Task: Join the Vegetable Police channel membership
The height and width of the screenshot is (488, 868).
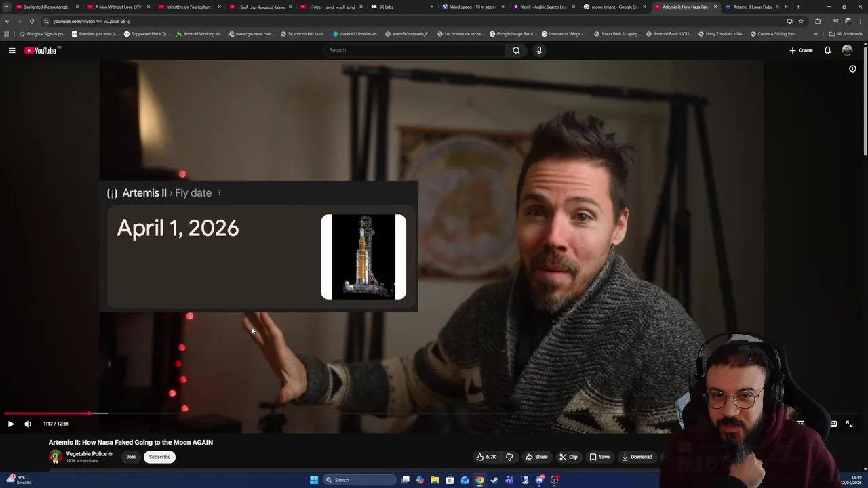Action: pyautogui.click(x=131, y=457)
